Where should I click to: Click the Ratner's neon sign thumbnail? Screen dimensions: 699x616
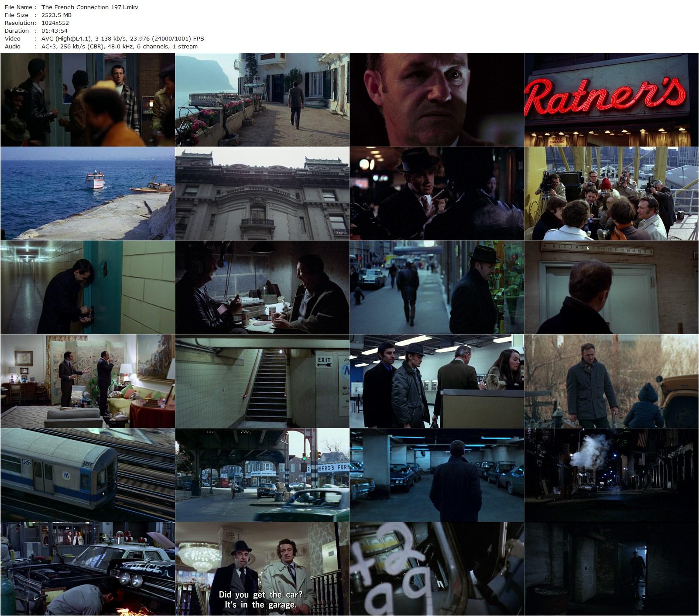click(x=611, y=100)
